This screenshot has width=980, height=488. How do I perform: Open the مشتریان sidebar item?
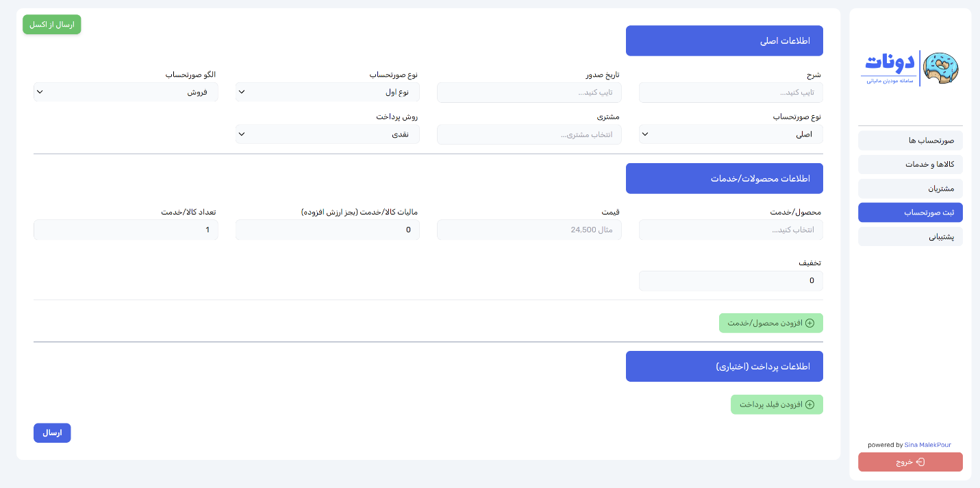(x=910, y=188)
